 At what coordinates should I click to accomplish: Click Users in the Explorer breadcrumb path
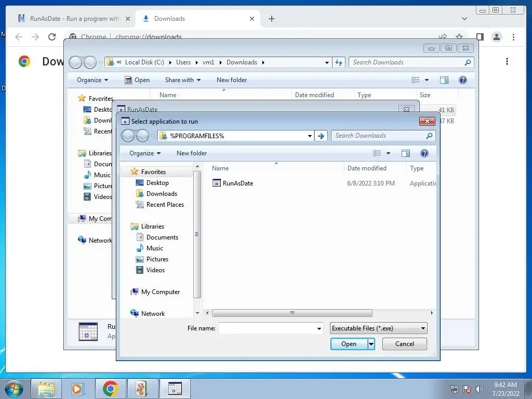point(183,62)
